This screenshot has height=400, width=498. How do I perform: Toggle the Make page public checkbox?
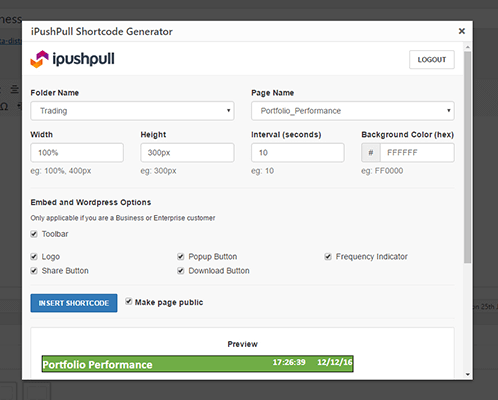[129, 301]
